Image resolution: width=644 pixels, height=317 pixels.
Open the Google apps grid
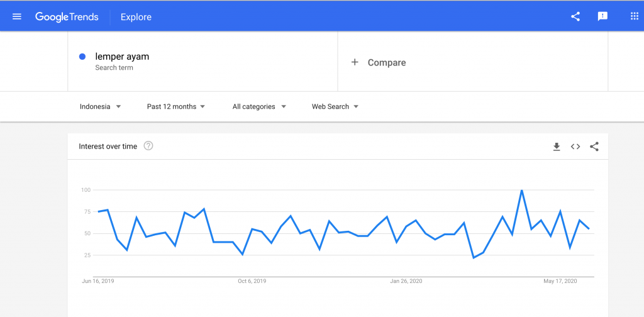coord(634,16)
